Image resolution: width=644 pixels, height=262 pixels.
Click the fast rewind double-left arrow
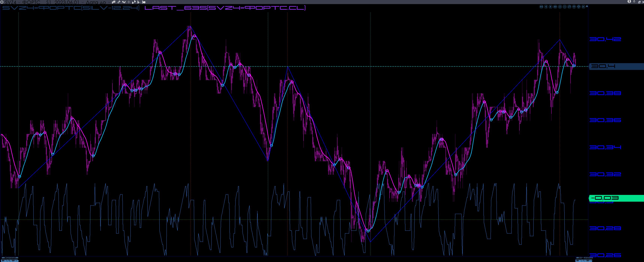pos(541,7)
